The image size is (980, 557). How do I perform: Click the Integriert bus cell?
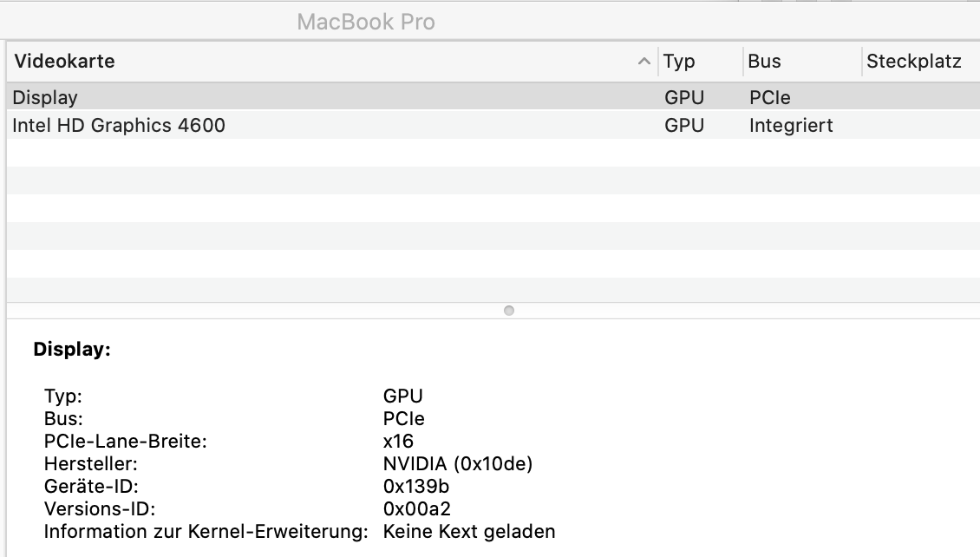point(791,126)
